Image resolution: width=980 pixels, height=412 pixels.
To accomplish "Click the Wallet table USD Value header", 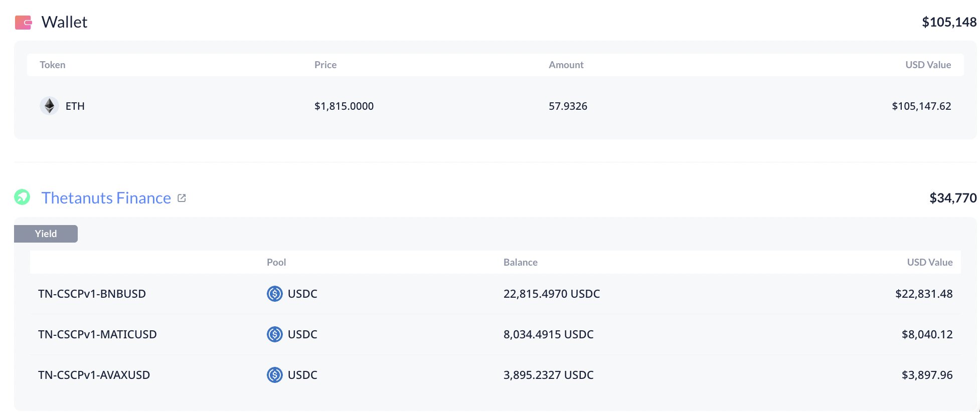I will [928, 65].
